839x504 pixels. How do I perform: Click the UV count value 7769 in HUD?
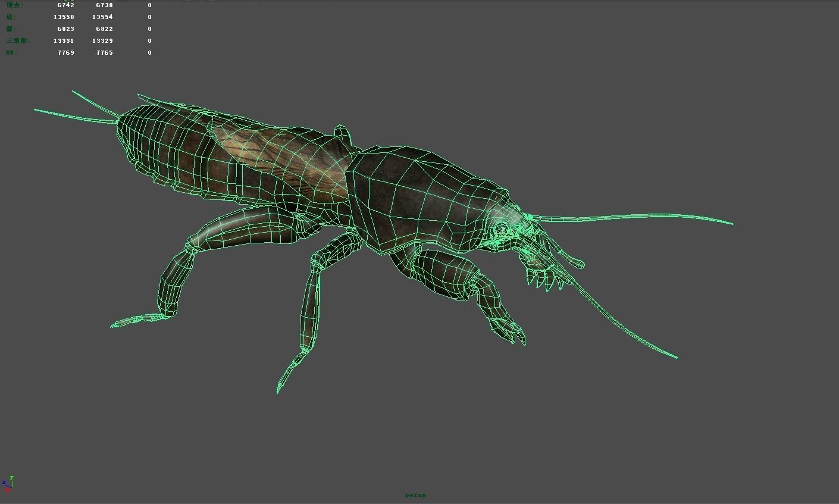65,52
